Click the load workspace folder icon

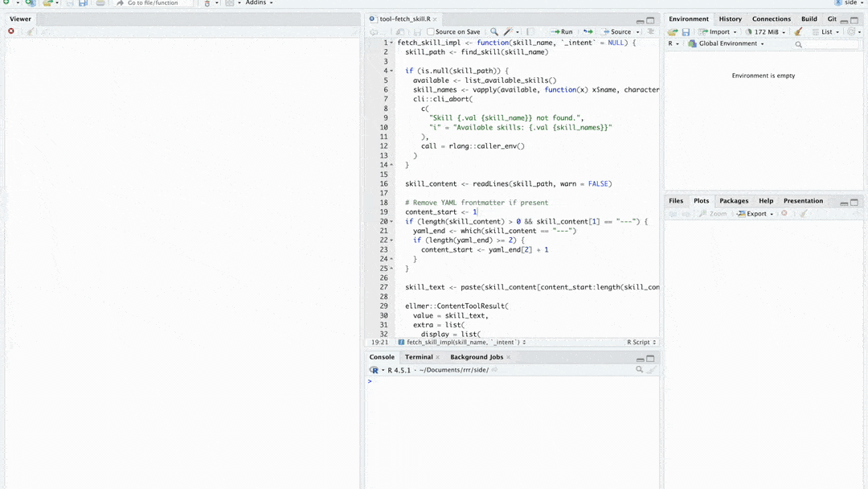pyautogui.click(x=673, y=32)
